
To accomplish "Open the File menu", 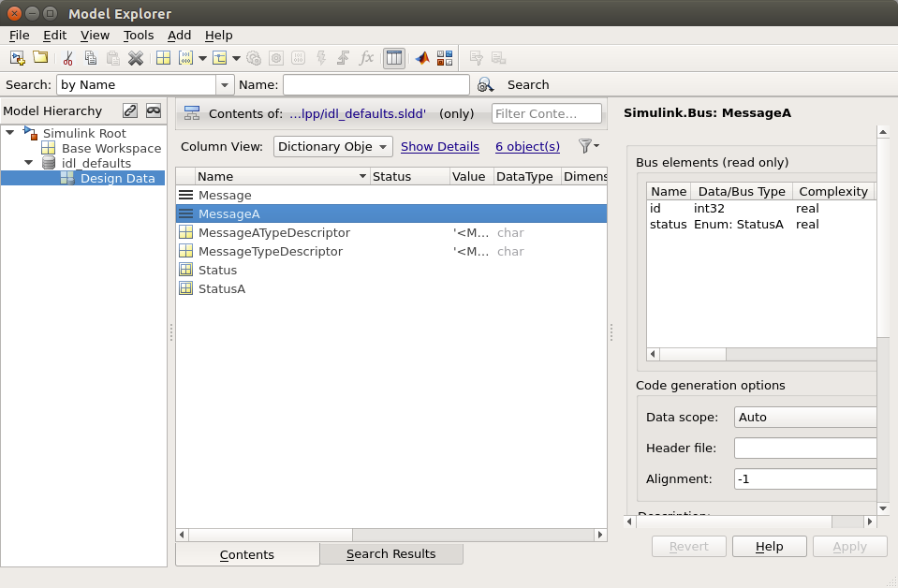I will coord(19,35).
